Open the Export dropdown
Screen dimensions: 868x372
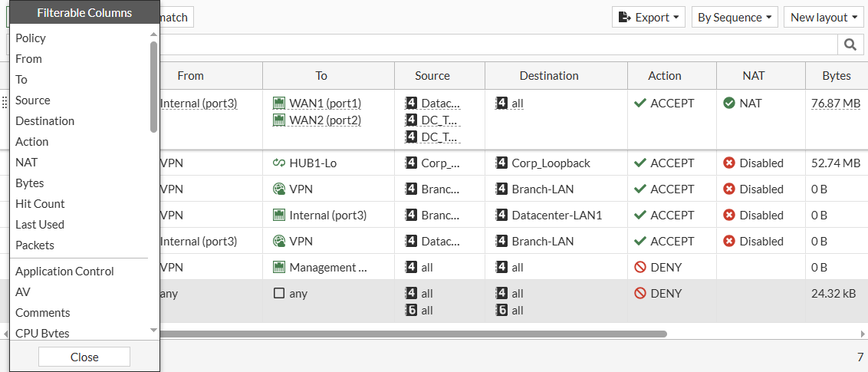point(648,18)
